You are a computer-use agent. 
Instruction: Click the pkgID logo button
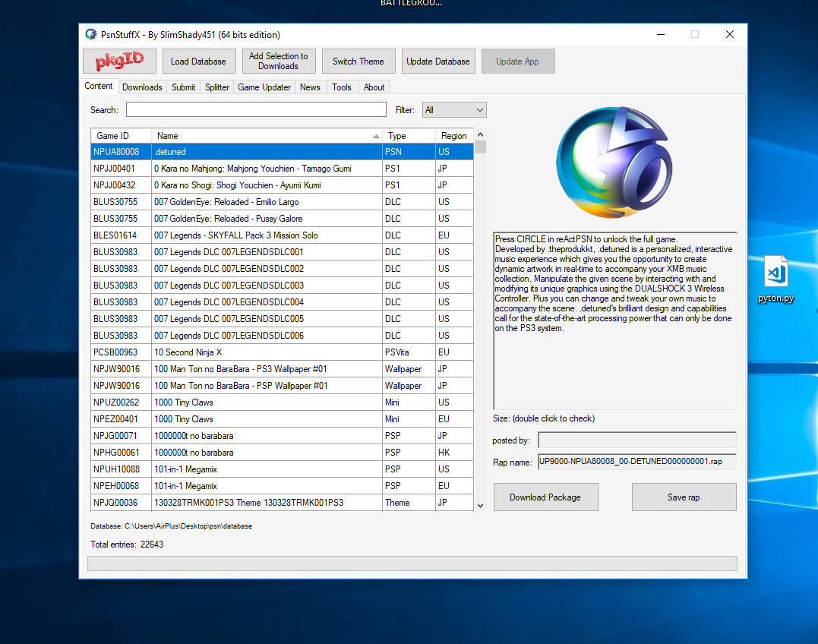pos(119,62)
